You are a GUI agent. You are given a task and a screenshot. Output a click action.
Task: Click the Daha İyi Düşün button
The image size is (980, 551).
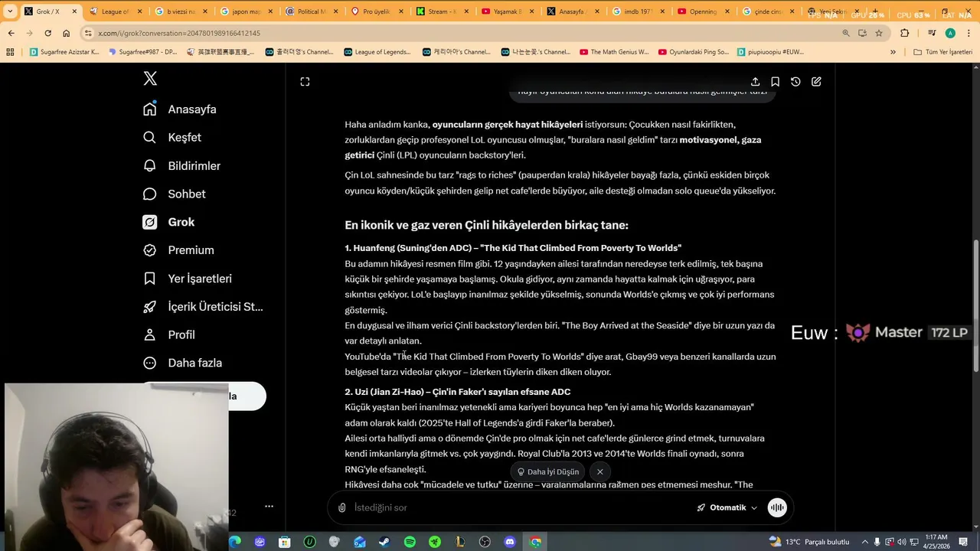click(547, 472)
